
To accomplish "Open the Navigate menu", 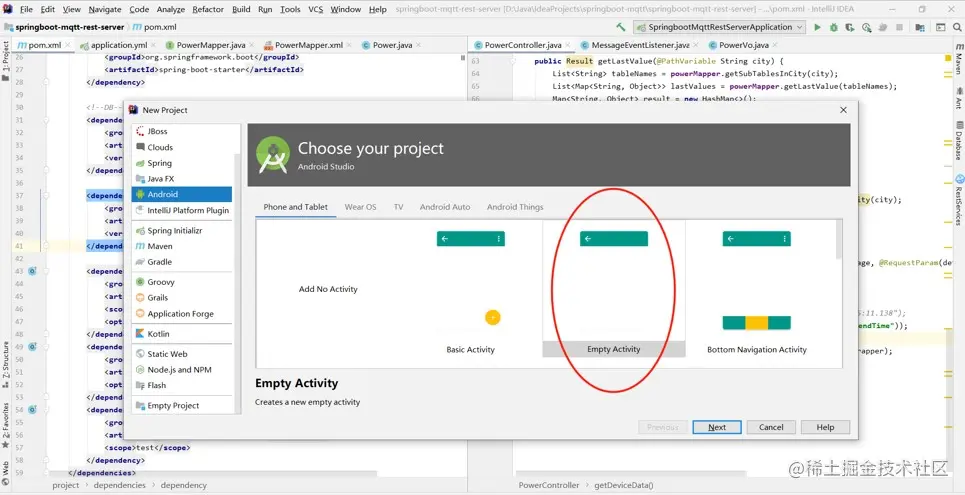I will click(105, 9).
